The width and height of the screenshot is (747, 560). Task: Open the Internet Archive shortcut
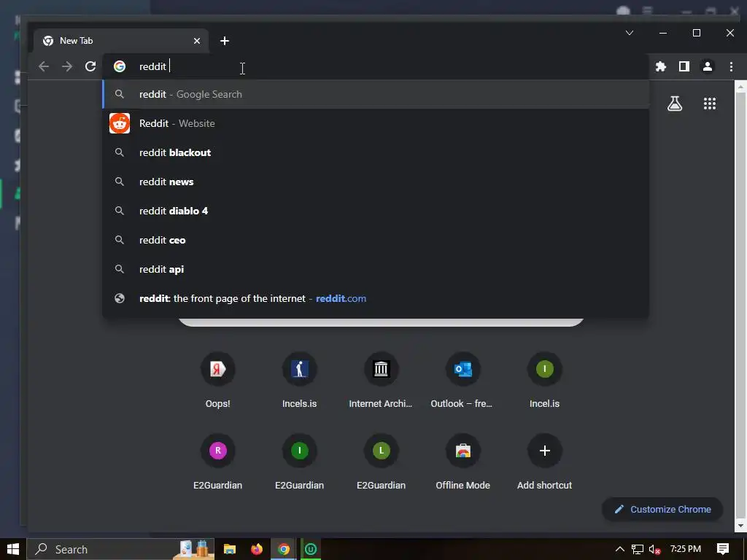[381, 381]
